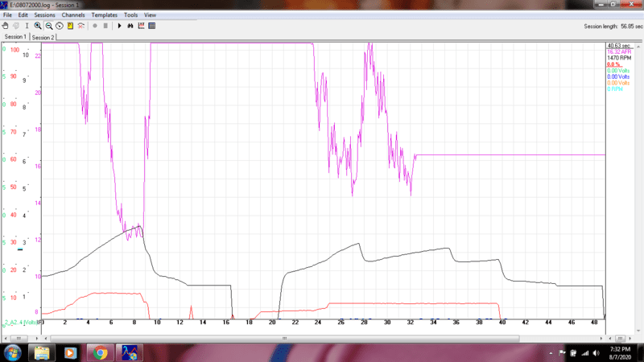Switch to the Session 2 tab
This screenshot has height=362, width=644.
tap(43, 37)
